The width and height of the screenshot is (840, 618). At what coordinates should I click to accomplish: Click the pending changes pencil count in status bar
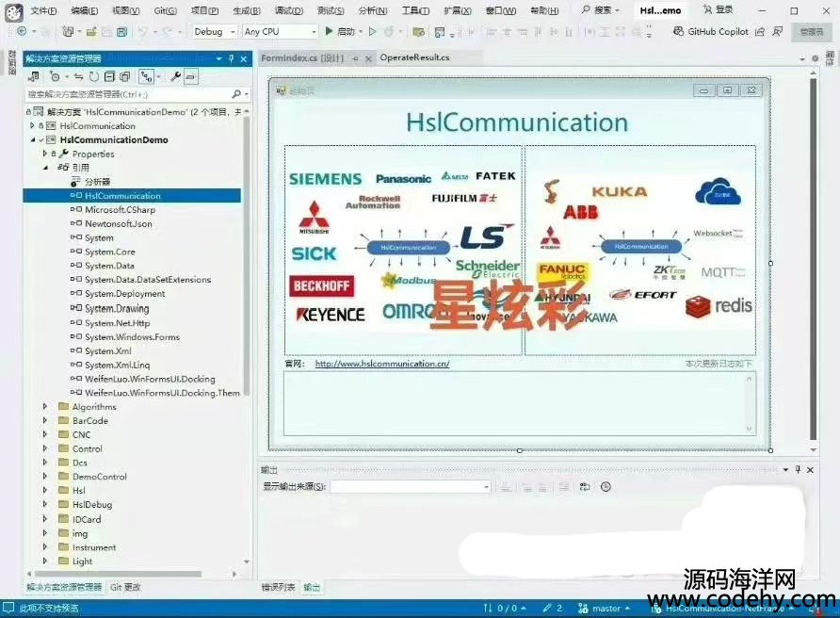pos(552,609)
